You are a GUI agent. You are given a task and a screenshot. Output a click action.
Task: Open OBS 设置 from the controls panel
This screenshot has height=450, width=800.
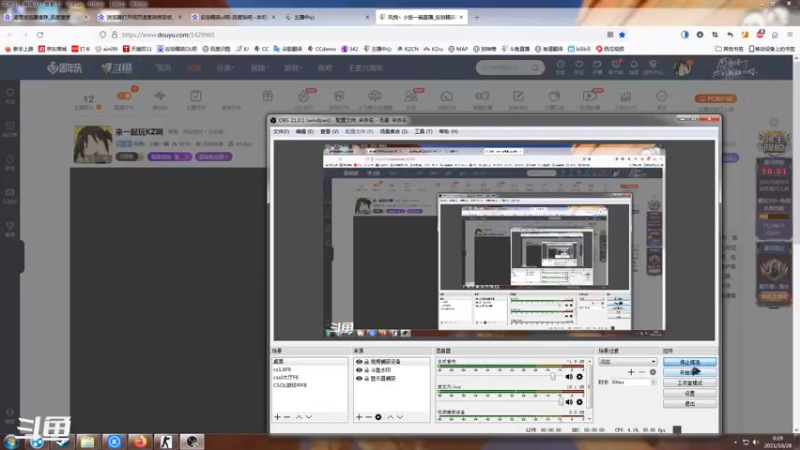point(690,393)
